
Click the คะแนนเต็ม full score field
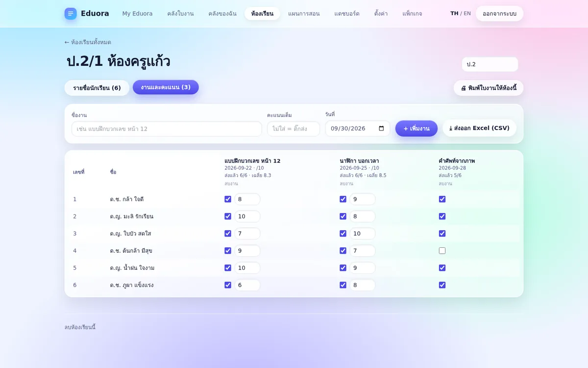click(294, 129)
